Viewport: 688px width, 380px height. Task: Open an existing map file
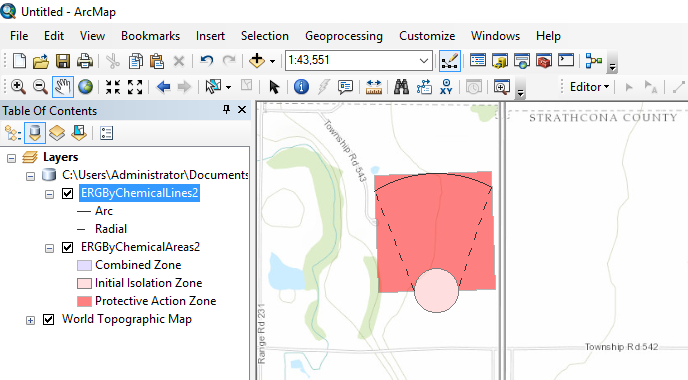pyautogui.click(x=41, y=61)
